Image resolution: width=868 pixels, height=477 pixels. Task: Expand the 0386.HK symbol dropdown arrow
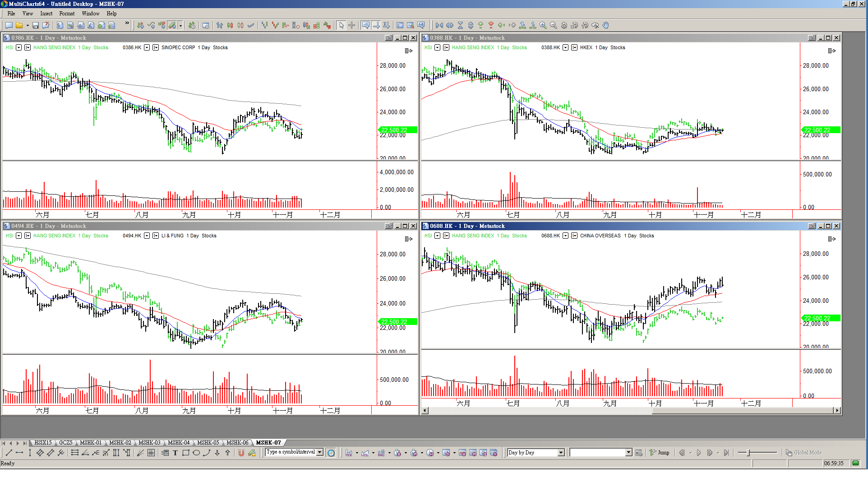pos(147,47)
